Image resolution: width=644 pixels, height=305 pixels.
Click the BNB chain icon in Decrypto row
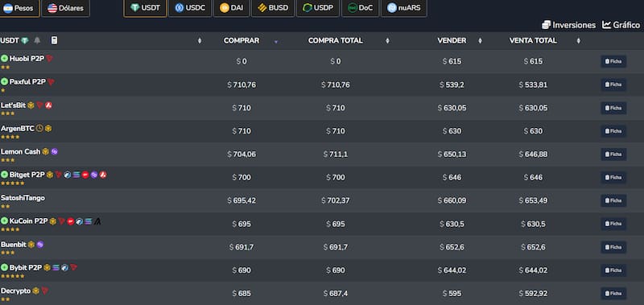35,291
